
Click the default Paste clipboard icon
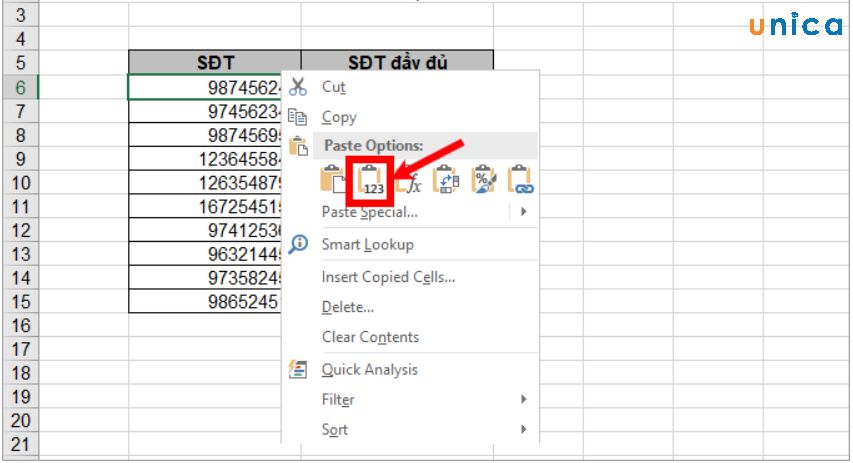pyautogui.click(x=333, y=180)
